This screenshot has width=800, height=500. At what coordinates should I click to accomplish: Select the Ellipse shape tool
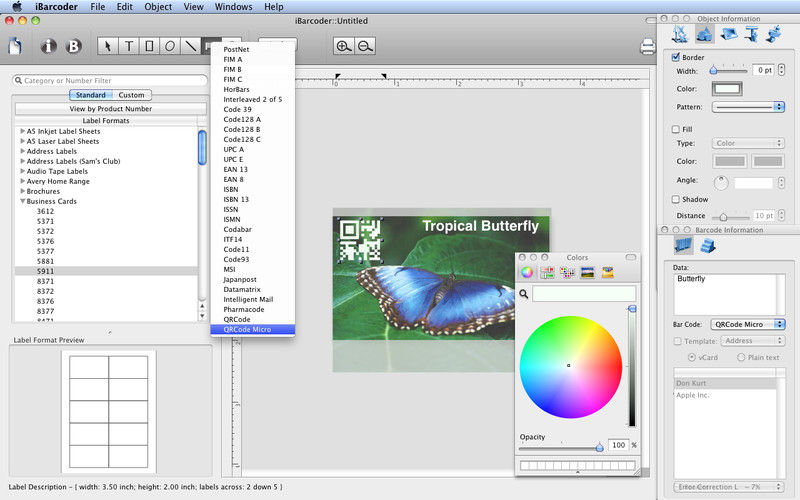(x=169, y=46)
